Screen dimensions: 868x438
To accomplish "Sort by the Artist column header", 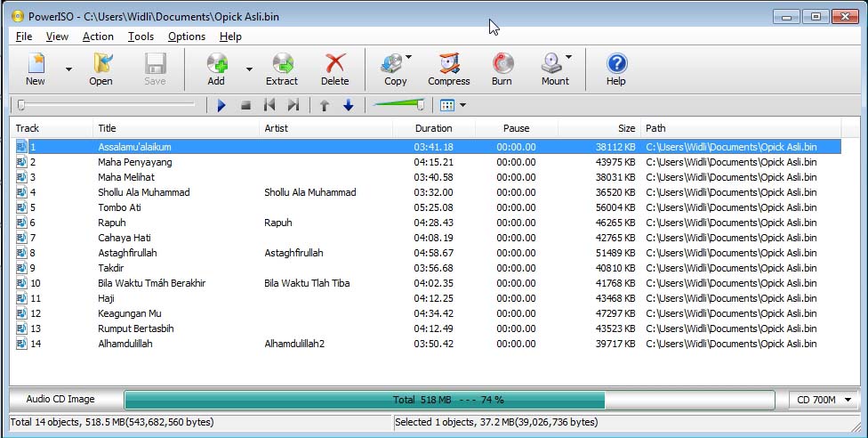I will point(326,128).
